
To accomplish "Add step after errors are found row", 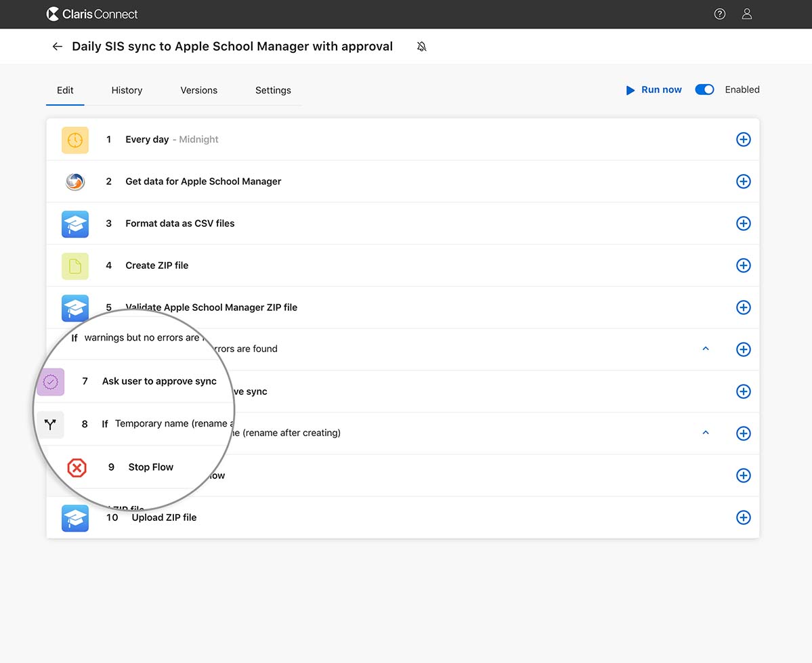I will tap(743, 349).
